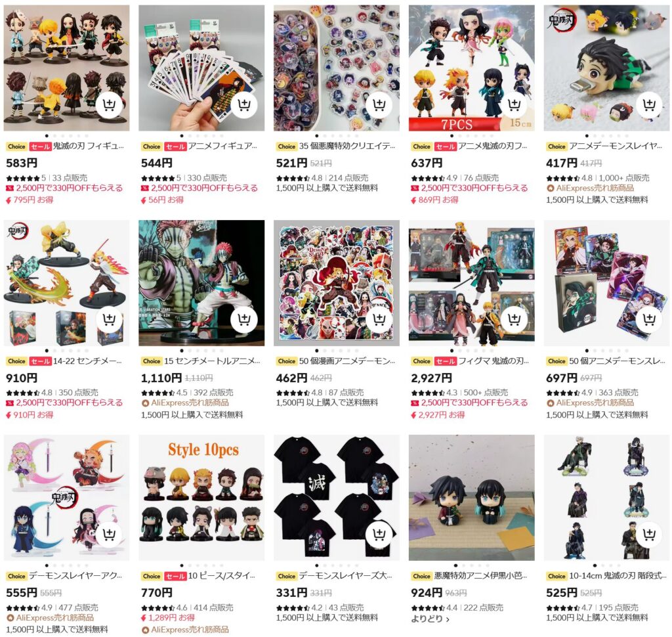The height and width of the screenshot is (637, 672).
Task: Add the 2,927円 Figma figure to cart
Action: pos(514,320)
